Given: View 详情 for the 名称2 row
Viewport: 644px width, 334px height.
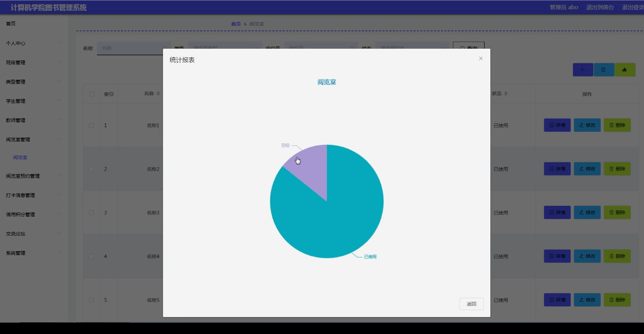Looking at the screenshot, I should coord(557,169).
